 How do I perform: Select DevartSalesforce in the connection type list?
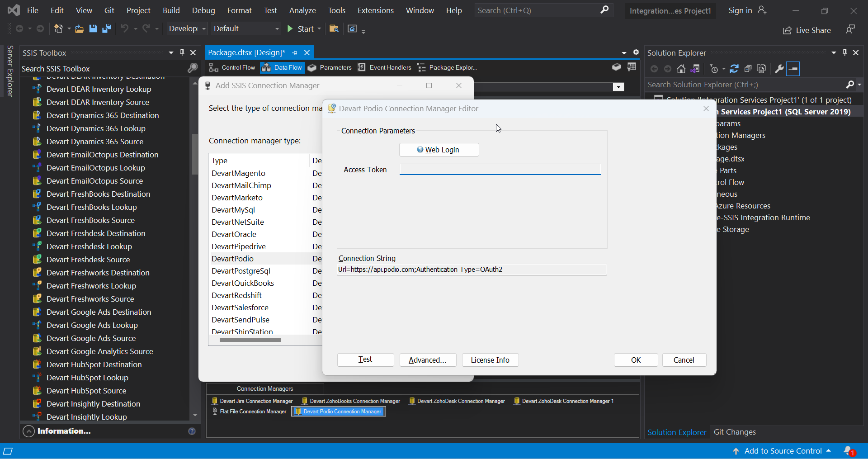241,308
